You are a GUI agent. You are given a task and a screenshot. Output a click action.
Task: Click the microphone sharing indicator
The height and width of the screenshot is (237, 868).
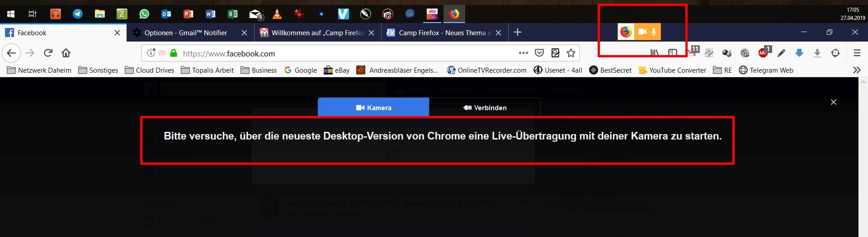[x=654, y=32]
